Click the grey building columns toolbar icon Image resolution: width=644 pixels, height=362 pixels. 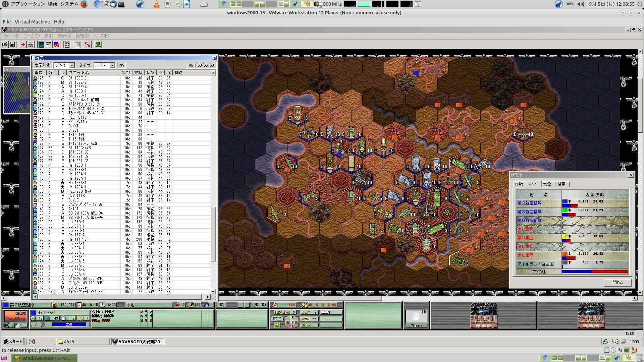coord(77,45)
